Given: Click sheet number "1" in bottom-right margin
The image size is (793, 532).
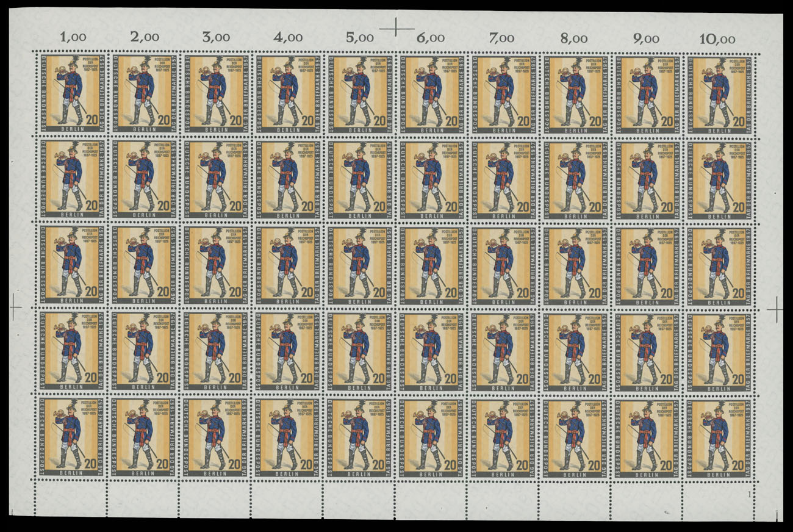Looking at the screenshot, I should coord(749,494).
